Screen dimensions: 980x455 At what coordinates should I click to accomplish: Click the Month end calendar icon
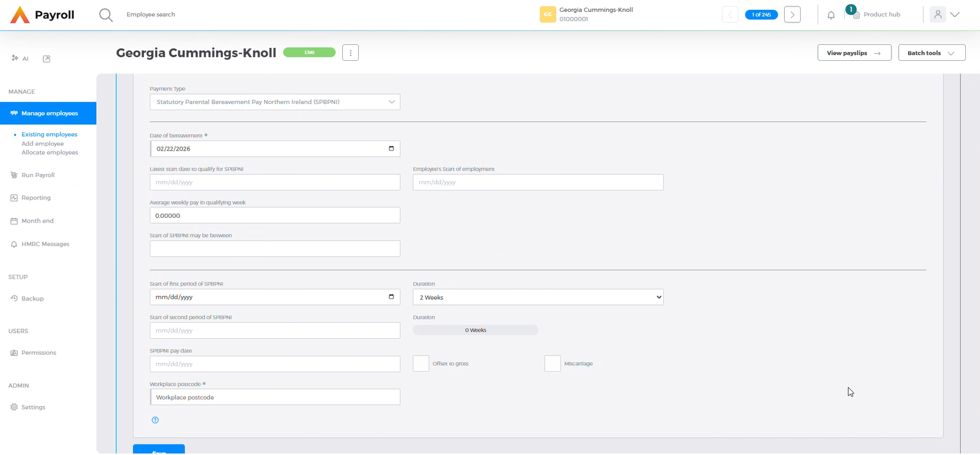click(x=14, y=221)
